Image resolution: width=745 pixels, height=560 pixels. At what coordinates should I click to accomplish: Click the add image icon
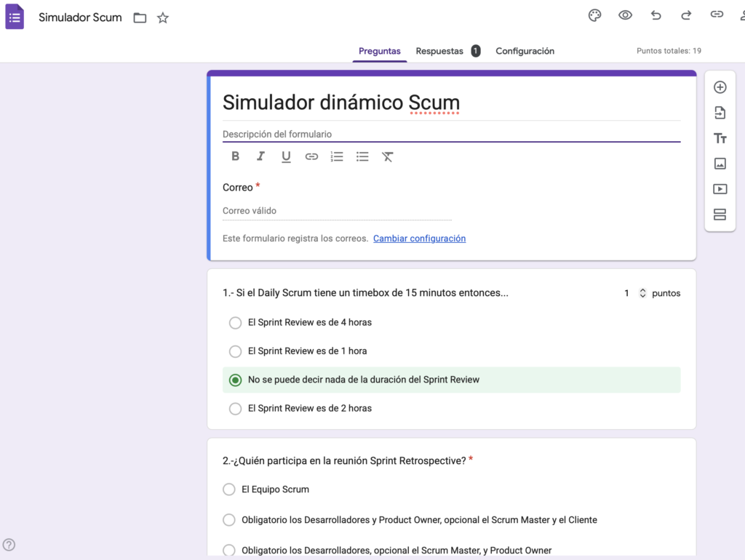pyautogui.click(x=720, y=164)
